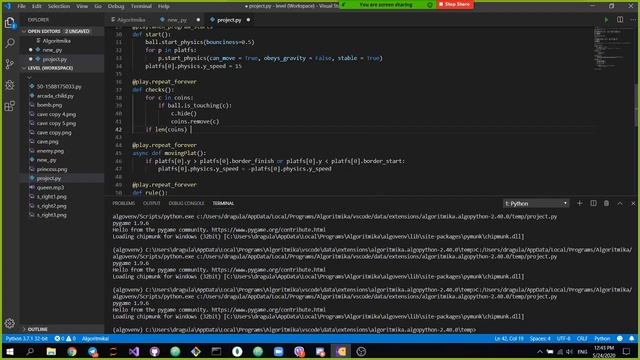
Task: Collapse the LEVEL (WORKSPACE) section
Action: tap(24, 68)
